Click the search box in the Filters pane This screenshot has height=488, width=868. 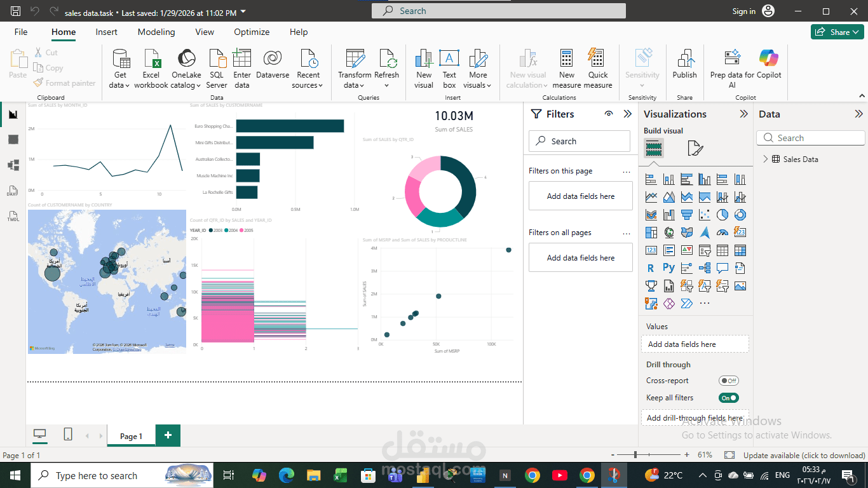pyautogui.click(x=579, y=140)
